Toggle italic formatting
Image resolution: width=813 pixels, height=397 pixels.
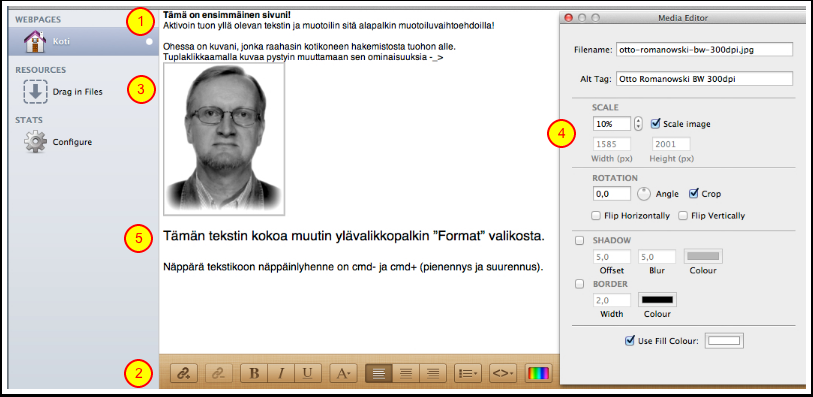click(x=281, y=373)
